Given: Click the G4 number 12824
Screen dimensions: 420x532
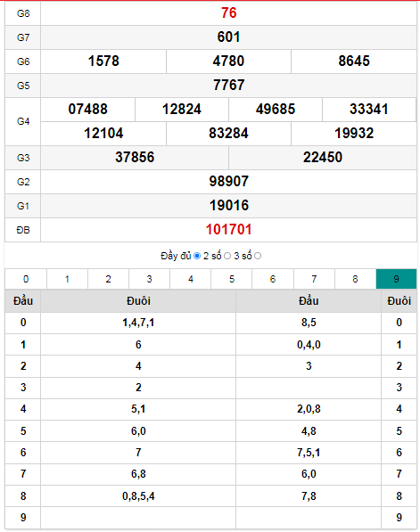Looking at the screenshot, I should tap(182, 110).
